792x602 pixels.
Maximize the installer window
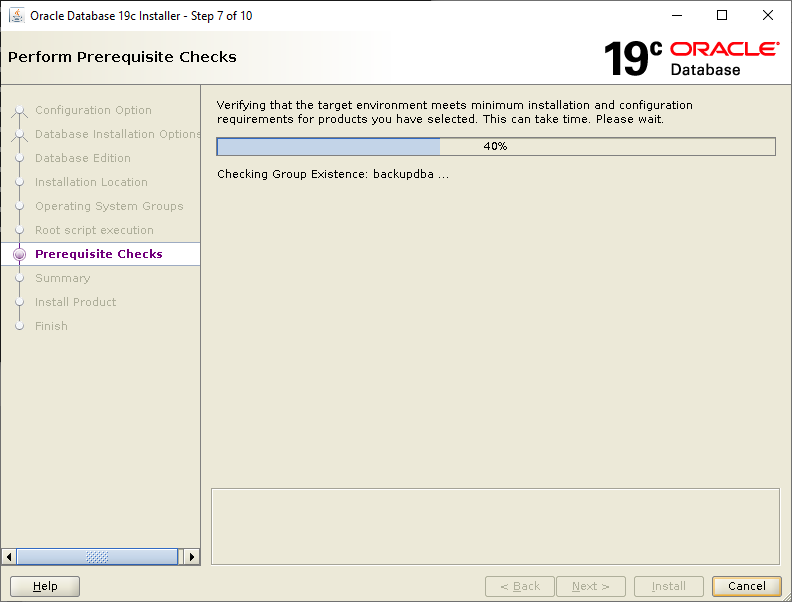[x=722, y=16]
